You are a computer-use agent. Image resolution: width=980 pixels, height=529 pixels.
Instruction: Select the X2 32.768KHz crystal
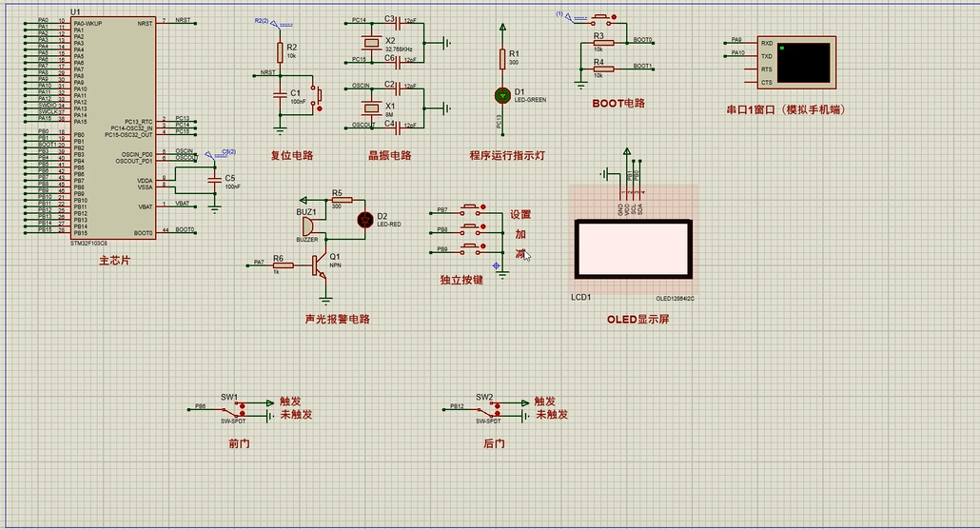(371, 44)
